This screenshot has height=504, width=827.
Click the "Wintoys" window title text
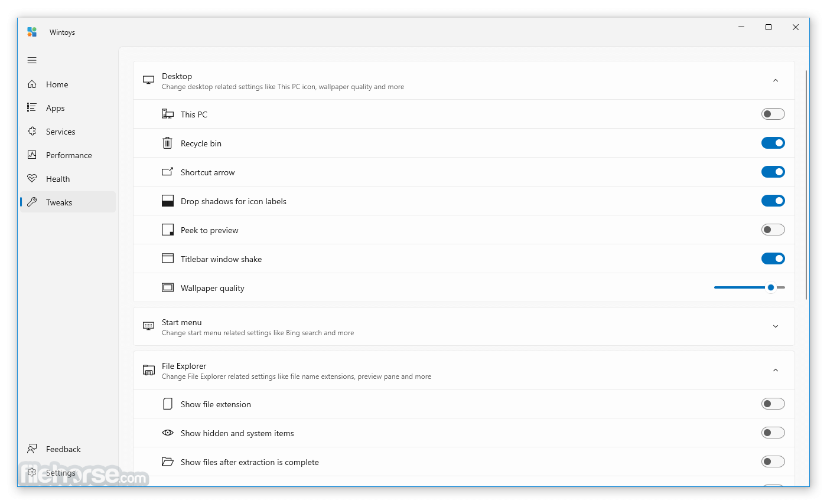click(62, 32)
